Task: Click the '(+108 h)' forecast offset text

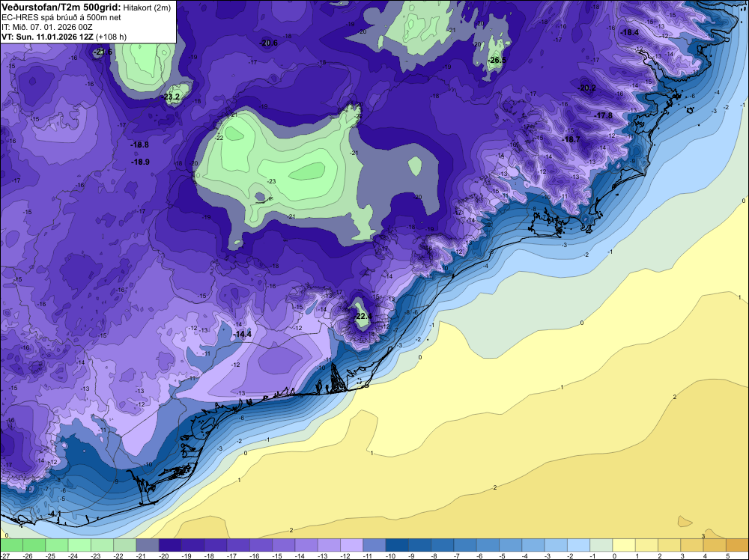Action: pyautogui.click(x=112, y=37)
